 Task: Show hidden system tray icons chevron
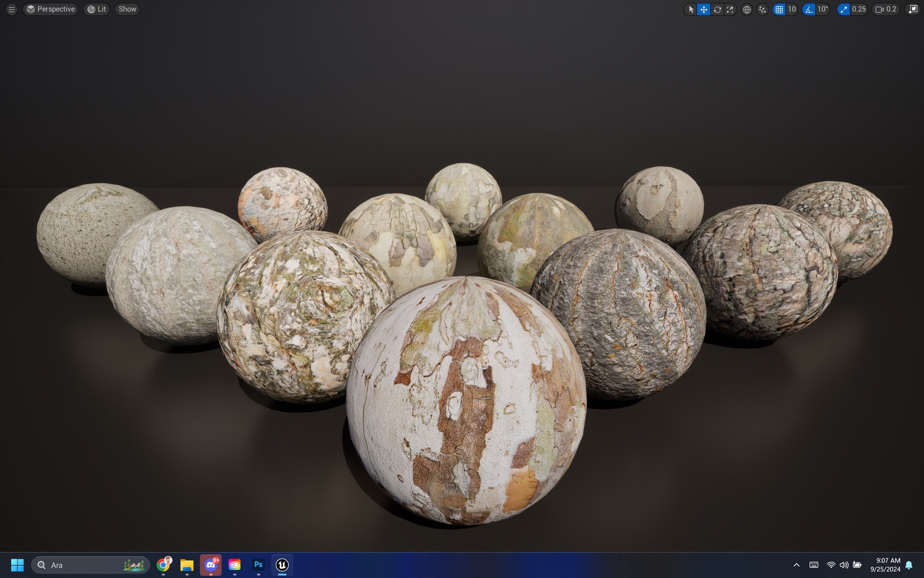pos(796,565)
